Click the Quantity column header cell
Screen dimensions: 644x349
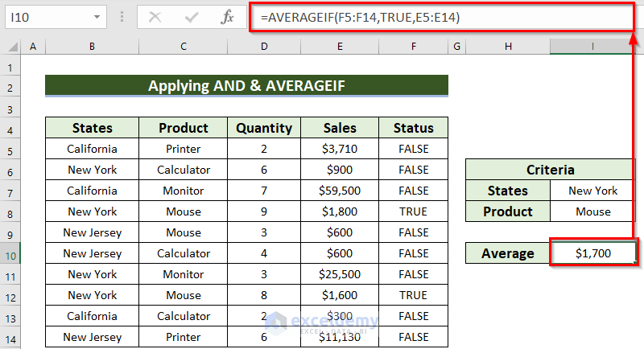pyautogui.click(x=264, y=128)
